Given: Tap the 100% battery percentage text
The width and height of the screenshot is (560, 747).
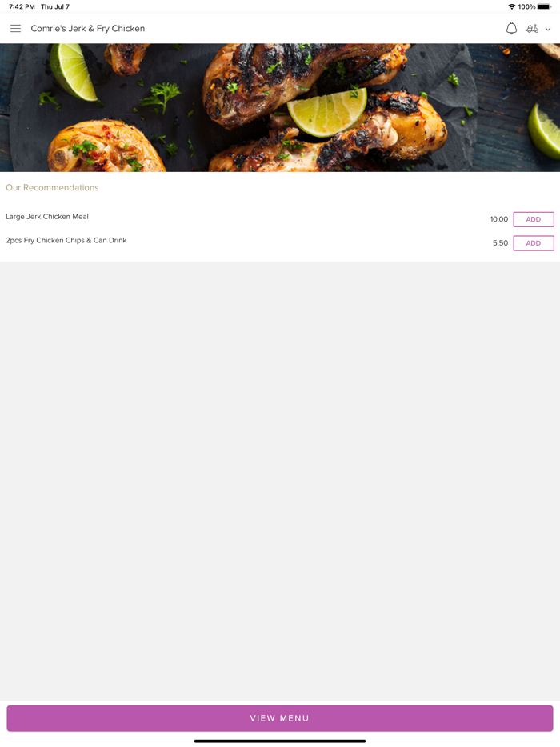Looking at the screenshot, I should (x=526, y=6).
